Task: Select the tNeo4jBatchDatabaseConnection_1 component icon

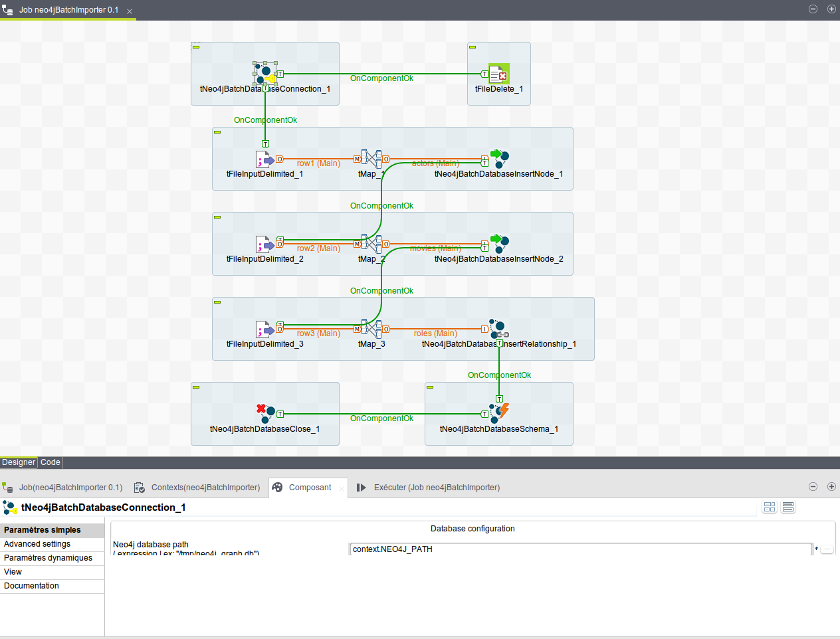Action: click(x=265, y=74)
